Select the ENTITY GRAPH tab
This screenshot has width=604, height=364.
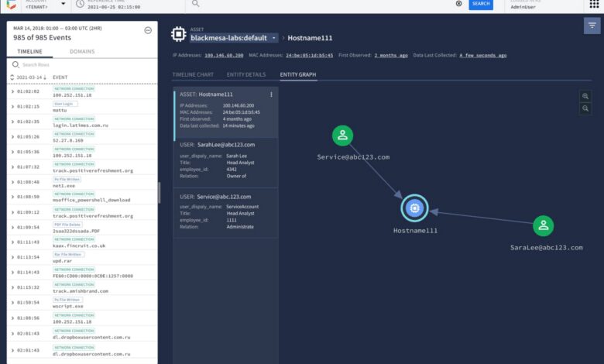coord(298,74)
